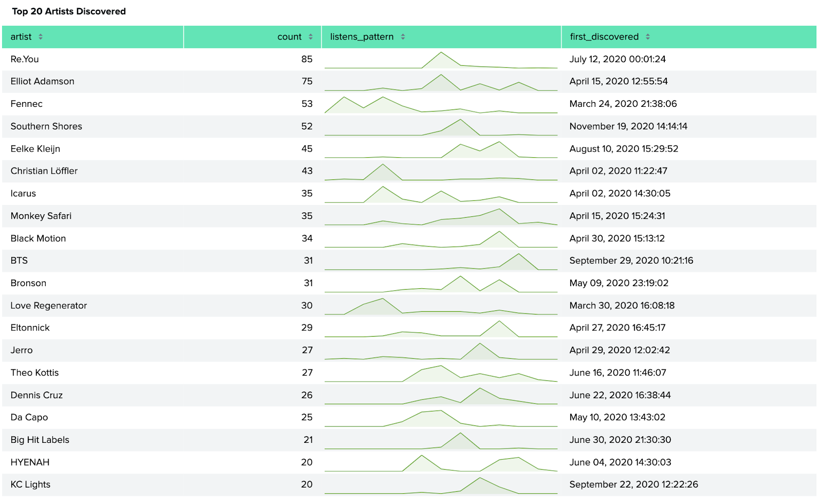Click the Monkey Safari artist name
Screen dimensions: 822x504
tap(41, 216)
